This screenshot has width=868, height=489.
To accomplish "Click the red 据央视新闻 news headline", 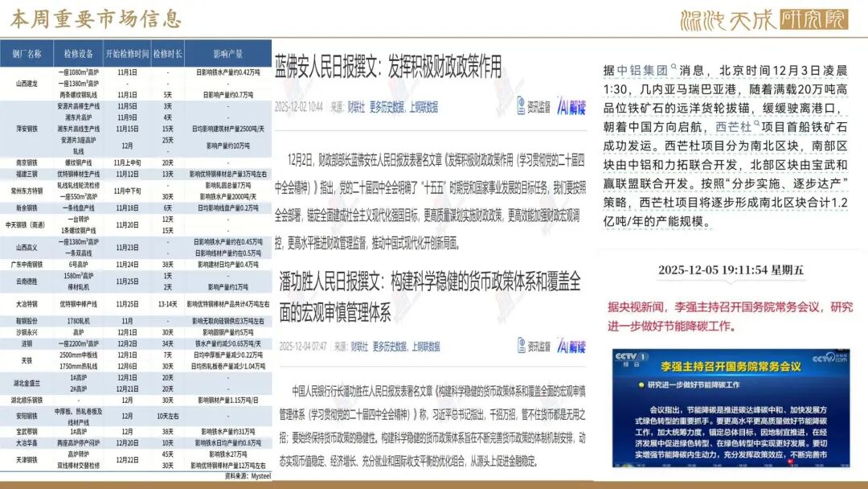I will click(730, 317).
